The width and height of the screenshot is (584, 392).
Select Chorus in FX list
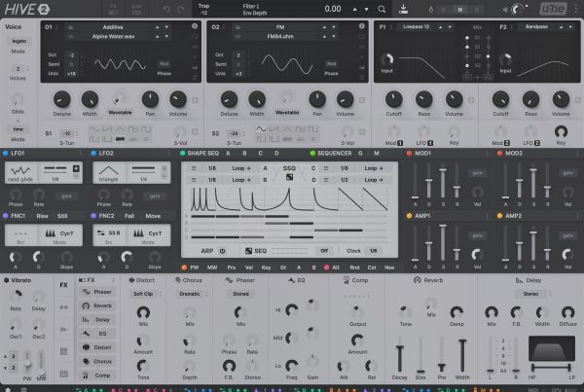tap(96, 361)
